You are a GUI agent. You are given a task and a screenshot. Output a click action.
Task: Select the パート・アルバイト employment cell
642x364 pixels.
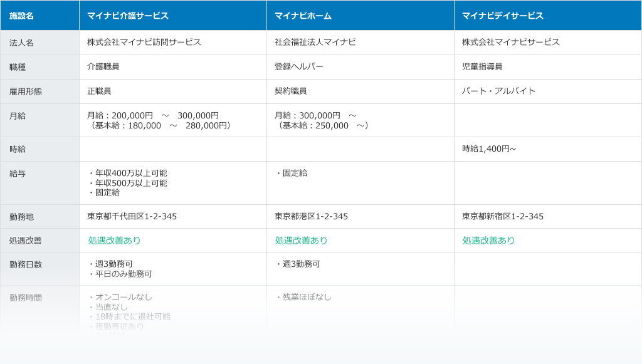tap(499, 91)
